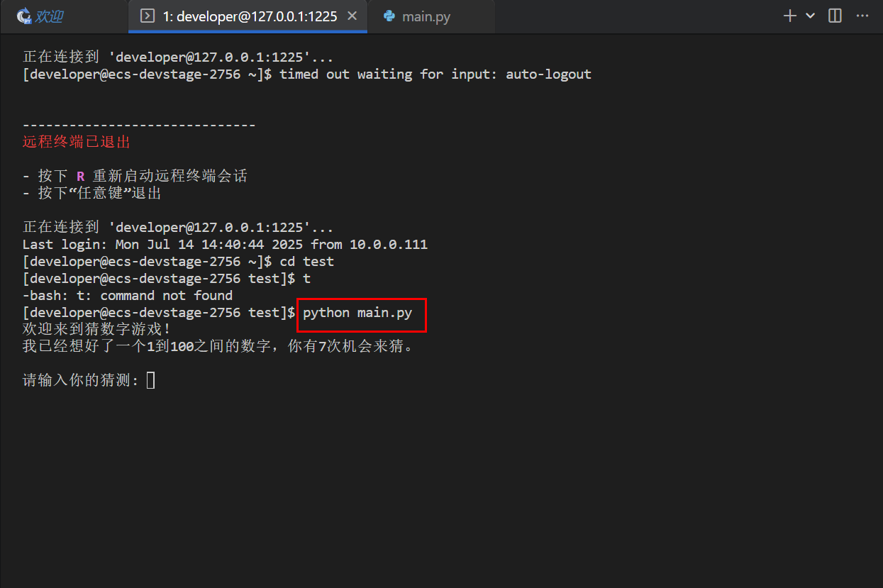Viewport: 883px width, 588px height.
Task: Click the line 按下"任意键"退出
Action: 93,193
